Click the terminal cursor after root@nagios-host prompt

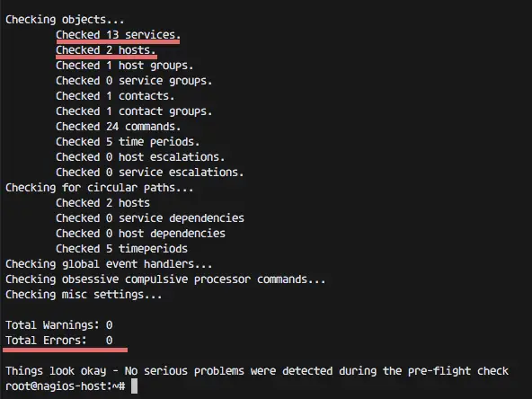(135, 386)
